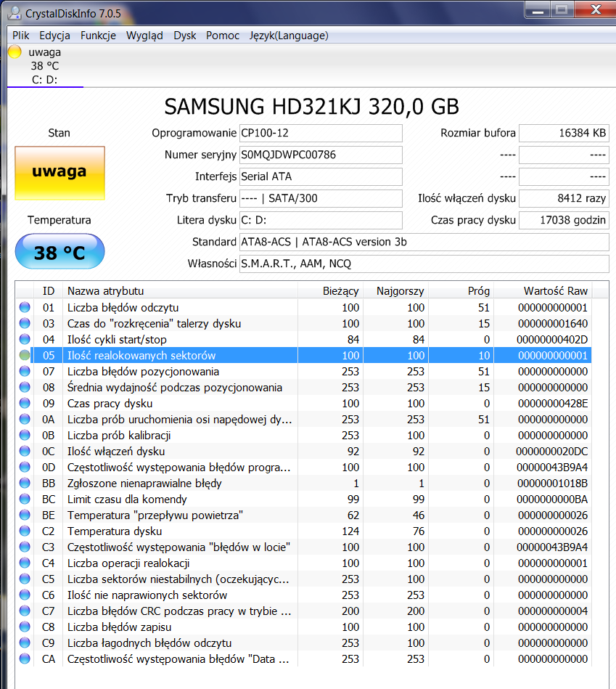Select the text Liczba błędów zapisu
This screenshot has height=689, width=616.
point(120,627)
